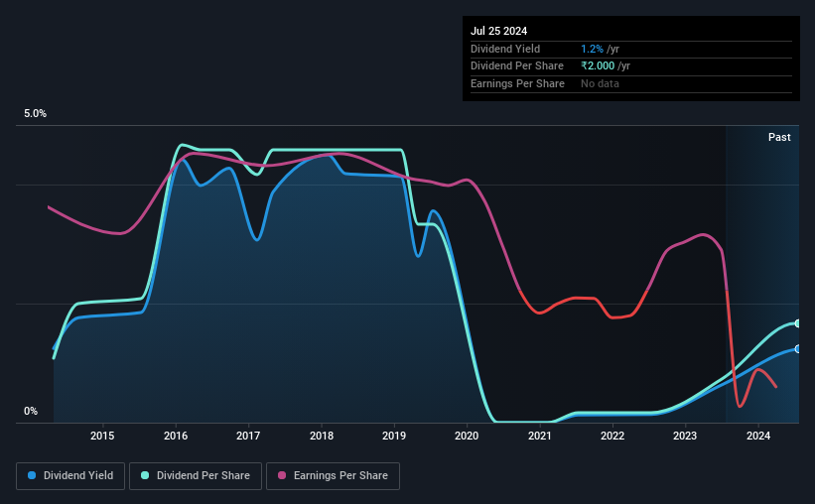The image size is (815, 504).
Task: Click the Jul 25 2024 tooltip date
Action: pyautogui.click(x=498, y=31)
